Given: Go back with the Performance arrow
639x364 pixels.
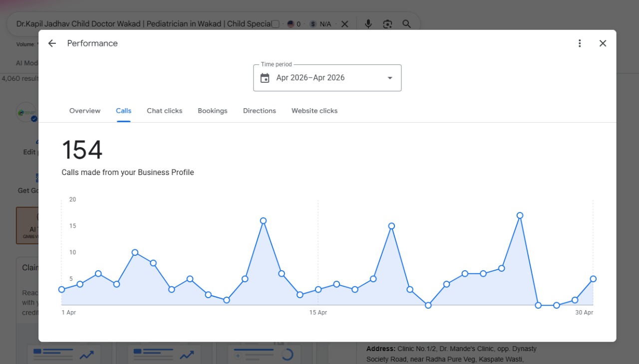Looking at the screenshot, I should pyautogui.click(x=52, y=43).
